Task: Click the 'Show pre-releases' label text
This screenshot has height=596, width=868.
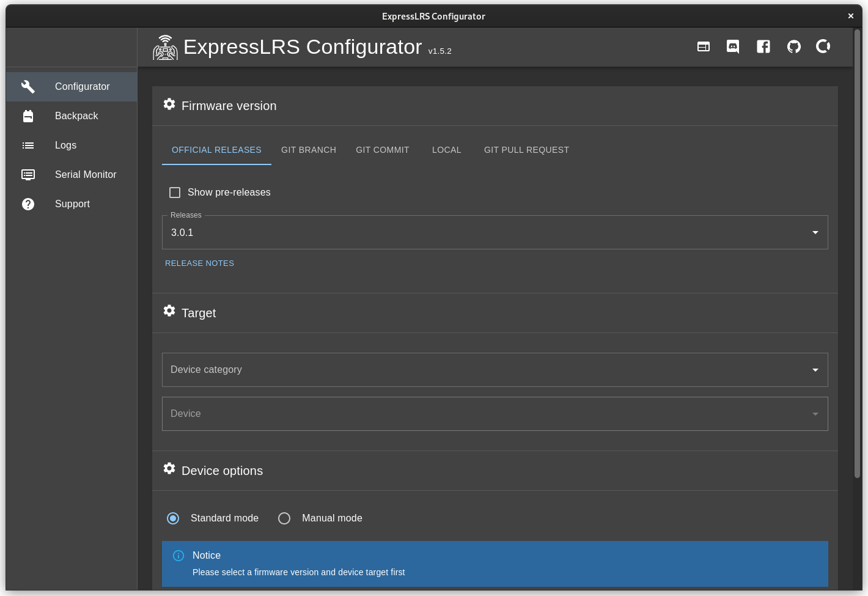Action: [x=229, y=193]
